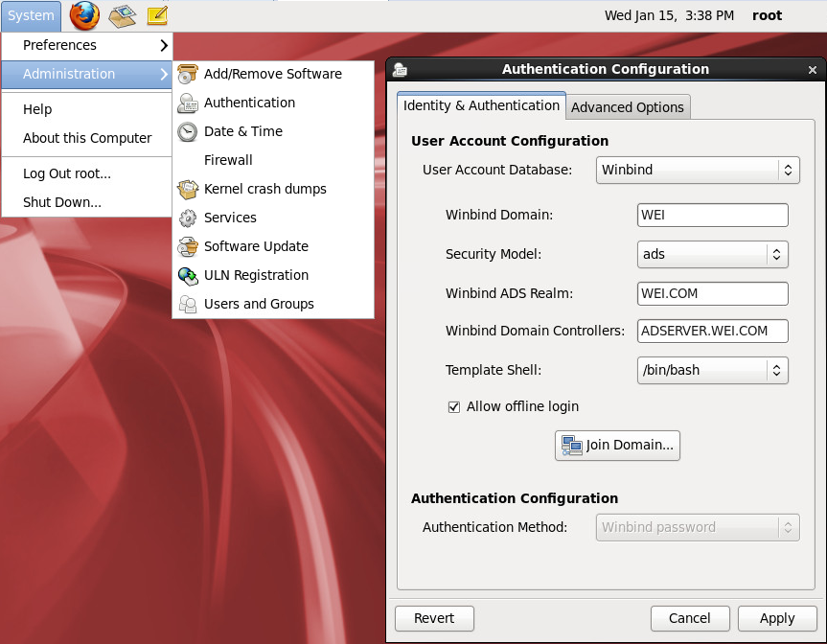827x644 pixels.
Task: Click the Apply button
Action: [x=777, y=618]
